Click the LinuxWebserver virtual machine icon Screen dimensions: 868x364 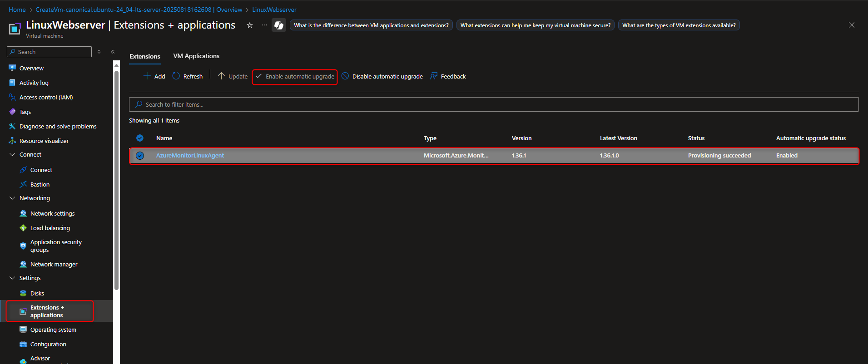[15, 29]
